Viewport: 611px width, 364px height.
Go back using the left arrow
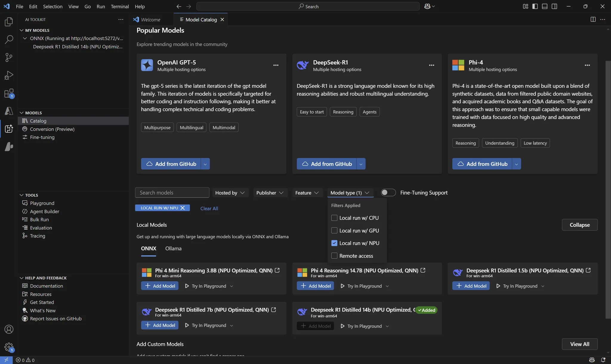pyautogui.click(x=179, y=6)
